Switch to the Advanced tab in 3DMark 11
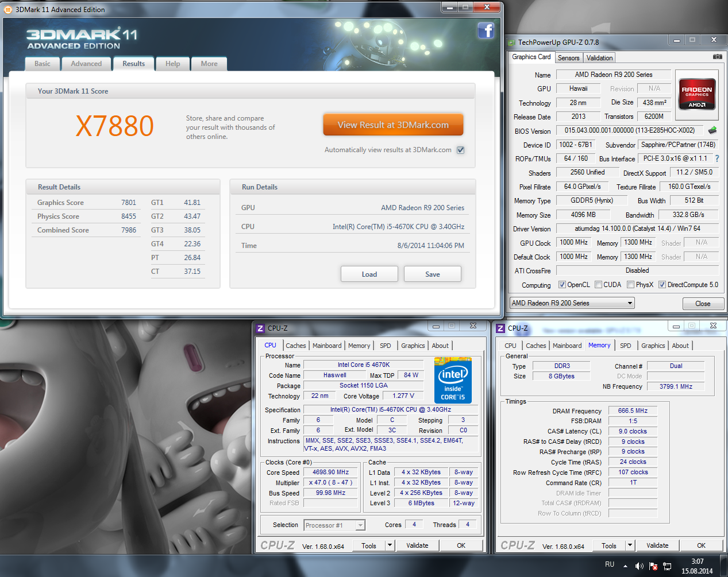728x577 pixels. 86,64
